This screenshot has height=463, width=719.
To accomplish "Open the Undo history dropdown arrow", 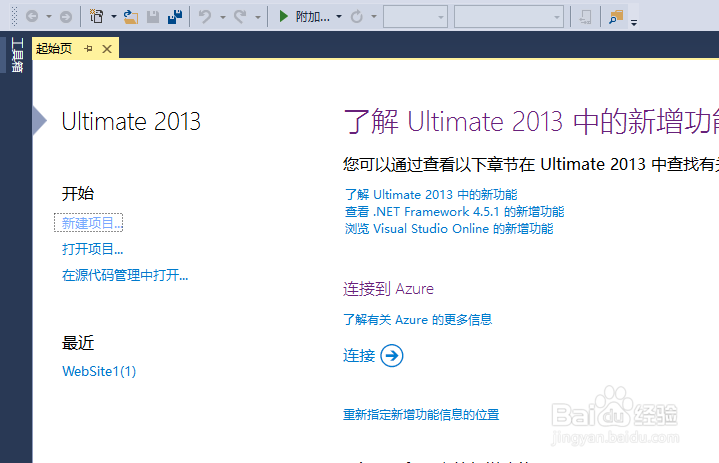I will click(x=222, y=17).
